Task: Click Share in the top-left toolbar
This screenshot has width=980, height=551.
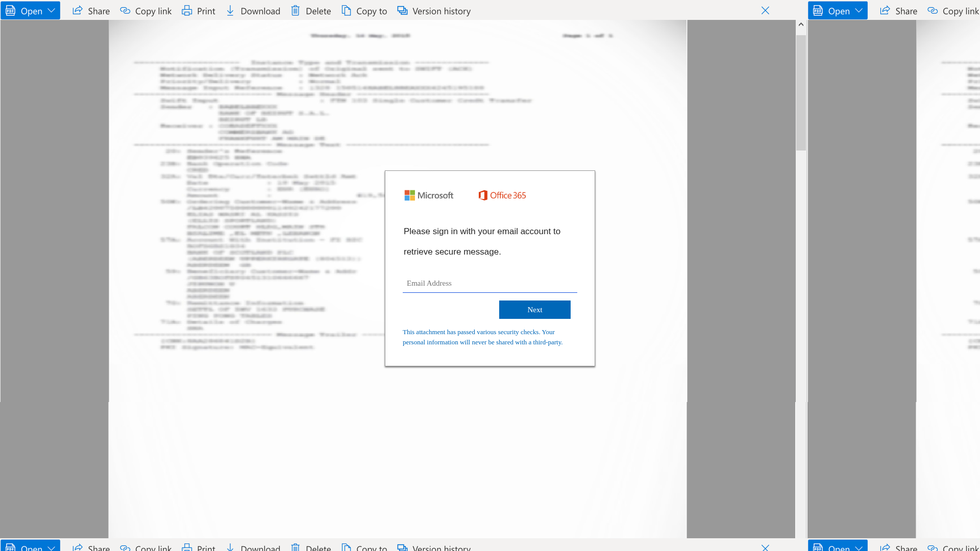Action: click(91, 11)
